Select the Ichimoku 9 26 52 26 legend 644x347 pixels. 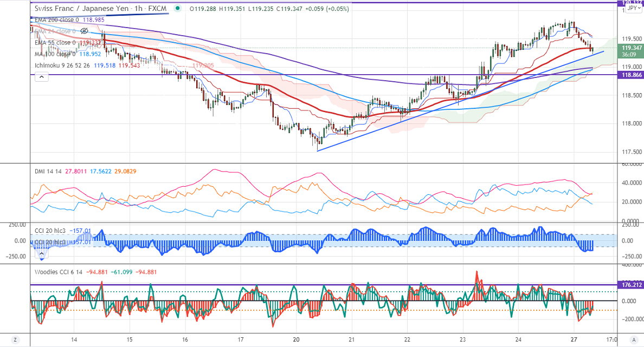(62, 66)
